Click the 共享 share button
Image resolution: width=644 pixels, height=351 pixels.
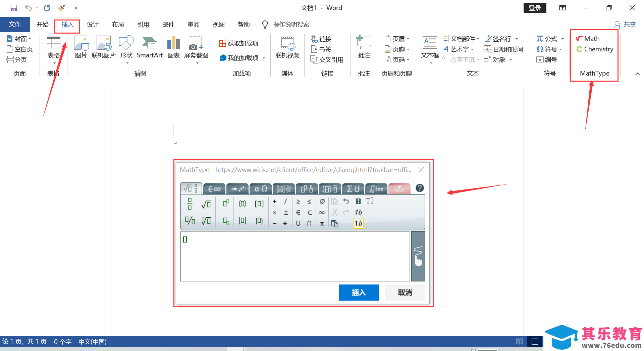pyautogui.click(x=625, y=25)
